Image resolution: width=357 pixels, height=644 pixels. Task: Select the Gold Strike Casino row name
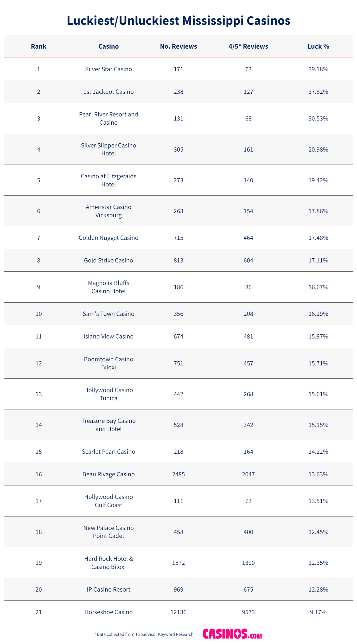tap(108, 260)
